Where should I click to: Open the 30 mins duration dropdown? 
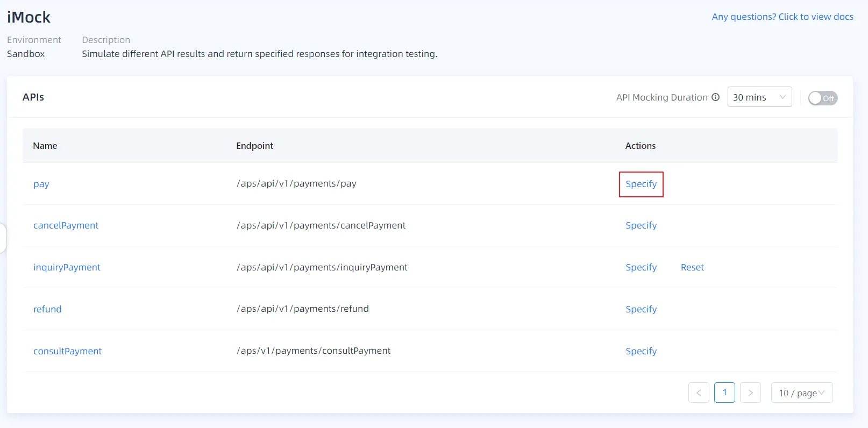coord(759,97)
